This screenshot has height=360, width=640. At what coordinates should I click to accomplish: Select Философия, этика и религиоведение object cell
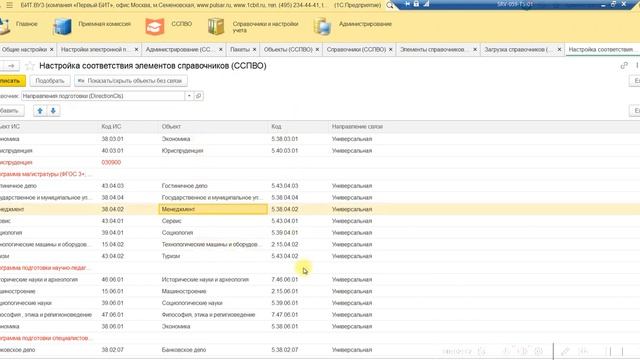[x=213, y=315]
